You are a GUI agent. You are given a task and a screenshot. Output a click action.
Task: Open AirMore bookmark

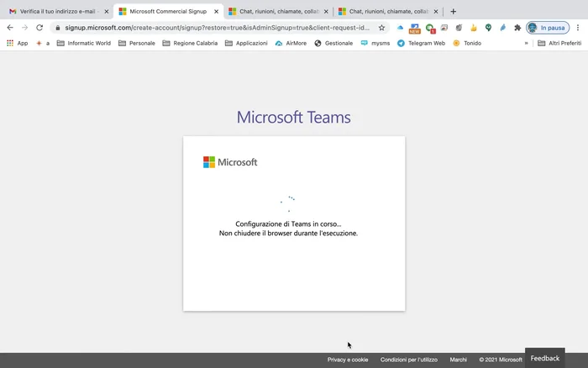[291, 43]
